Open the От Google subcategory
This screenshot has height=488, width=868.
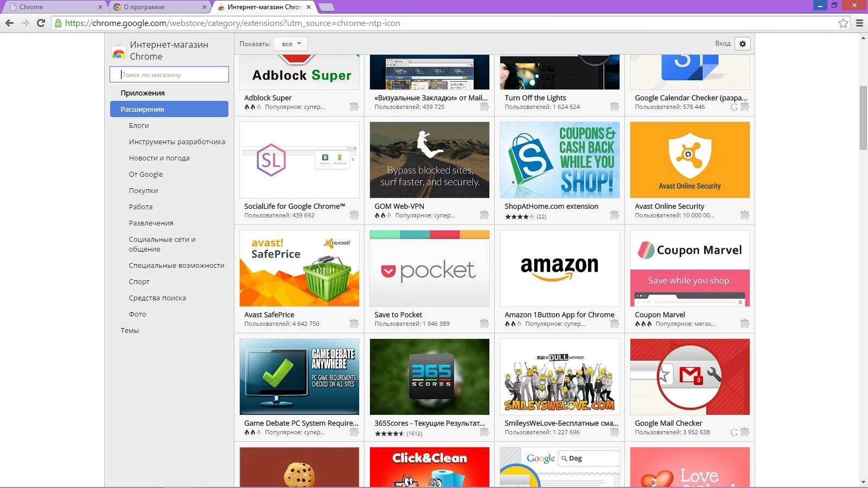(145, 174)
